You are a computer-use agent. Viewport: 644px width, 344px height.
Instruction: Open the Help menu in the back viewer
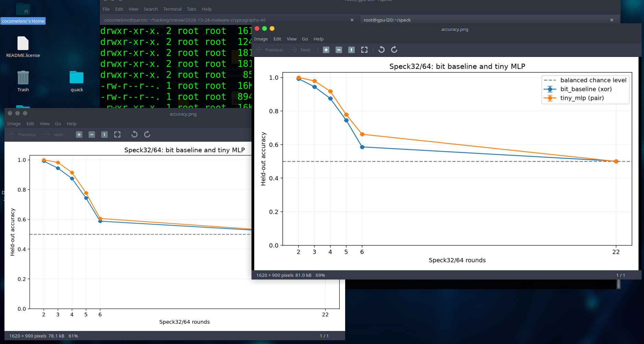71,124
